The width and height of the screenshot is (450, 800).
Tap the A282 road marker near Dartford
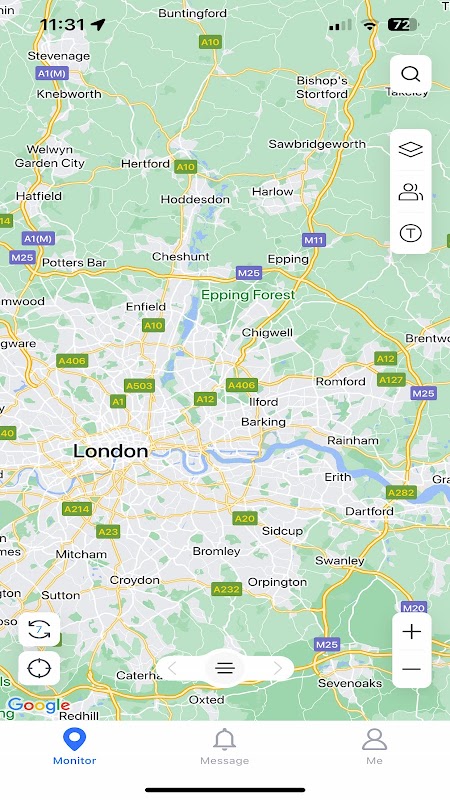[402, 493]
